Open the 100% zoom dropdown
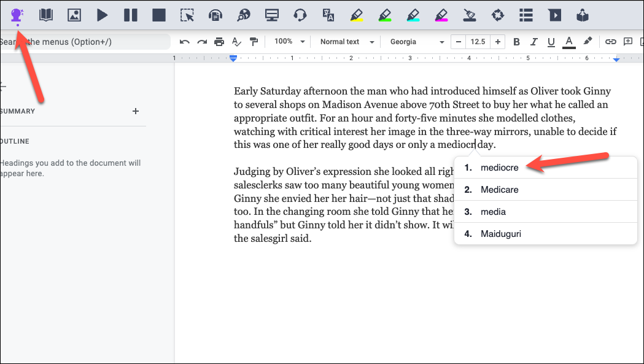Screen dimensions: 644x364 pyautogui.click(x=288, y=42)
